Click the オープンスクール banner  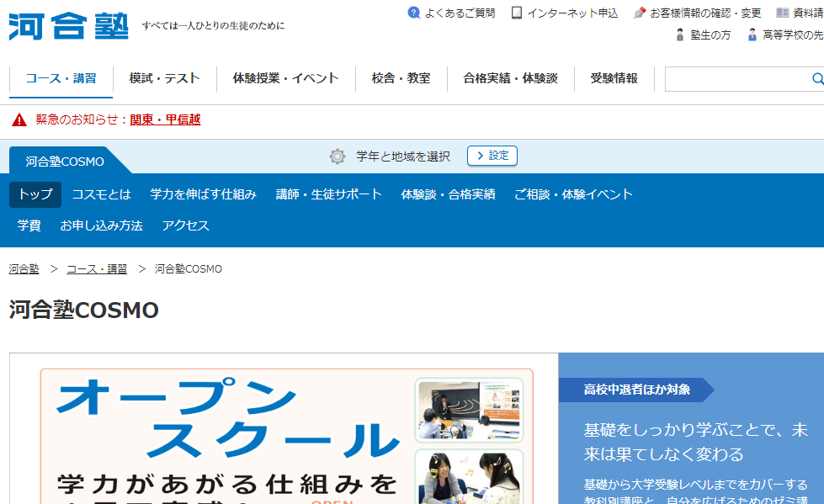pos(287,436)
